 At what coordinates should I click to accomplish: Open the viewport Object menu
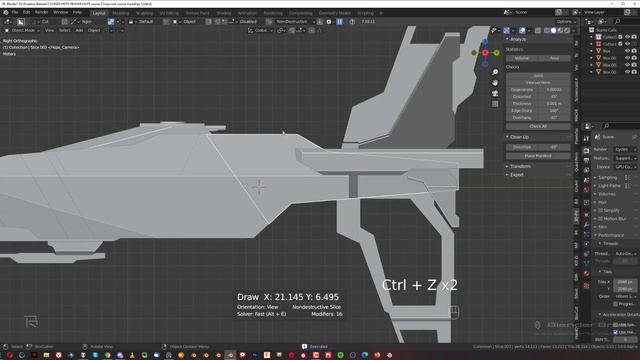coord(94,30)
